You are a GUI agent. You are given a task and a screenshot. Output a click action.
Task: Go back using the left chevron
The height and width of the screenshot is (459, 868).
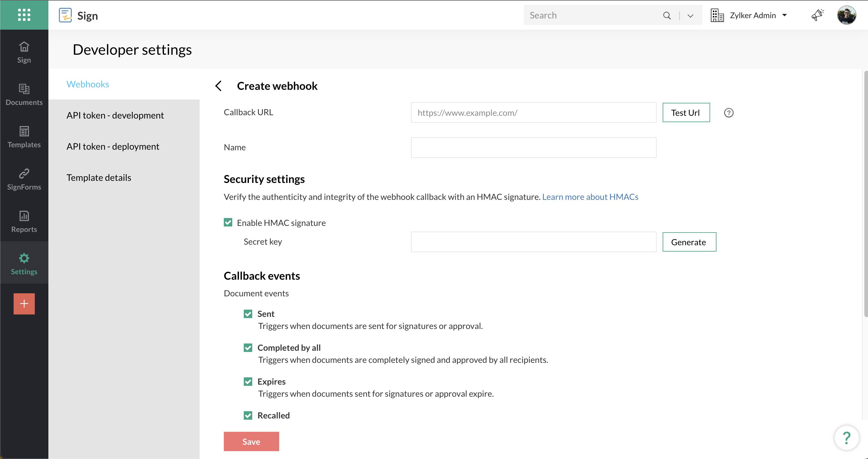click(x=218, y=86)
